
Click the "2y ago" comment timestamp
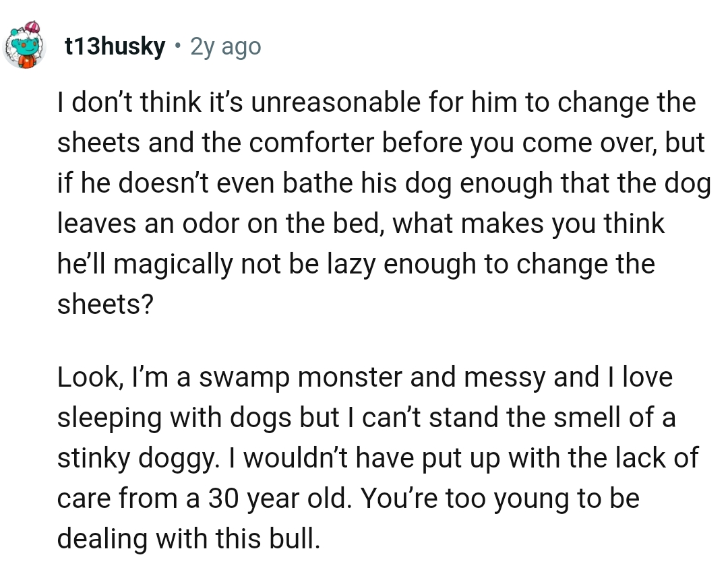point(225,47)
